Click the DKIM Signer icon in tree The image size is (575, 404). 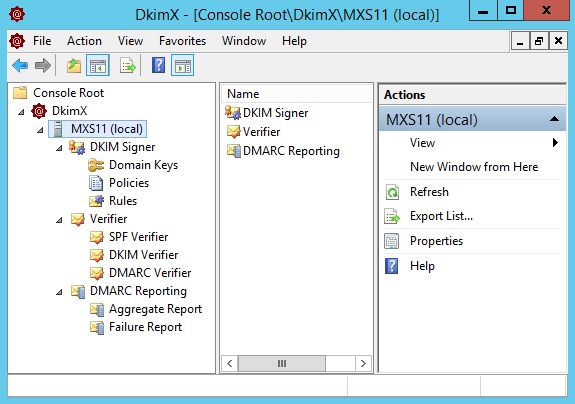pos(77,147)
